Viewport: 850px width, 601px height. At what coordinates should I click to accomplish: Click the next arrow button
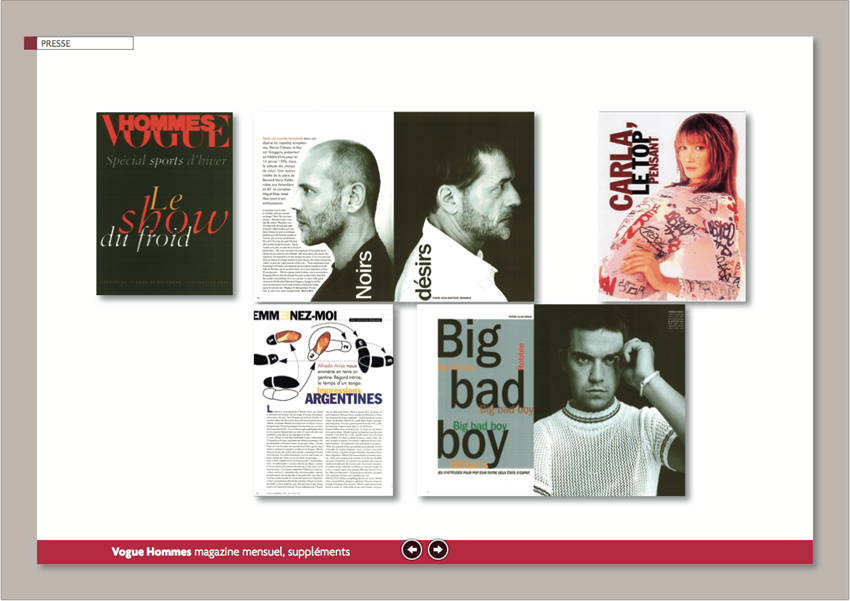pyautogui.click(x=438, y=550)
